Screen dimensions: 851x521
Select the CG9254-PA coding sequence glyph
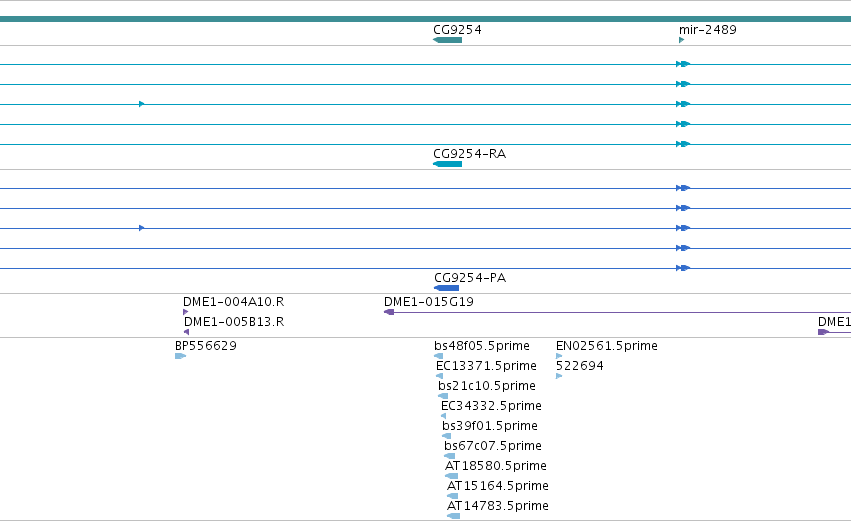[447, 288]
